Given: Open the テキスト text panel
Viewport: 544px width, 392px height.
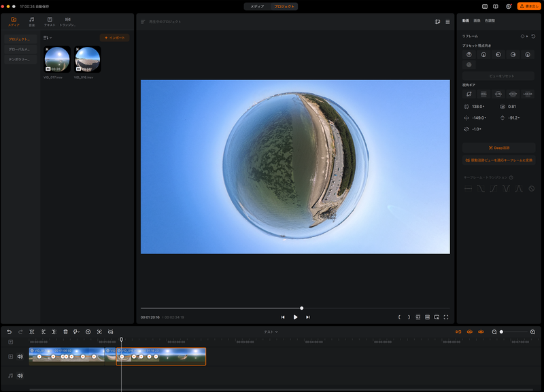Looking at the screenshot, I should click(x=50, y=22).
